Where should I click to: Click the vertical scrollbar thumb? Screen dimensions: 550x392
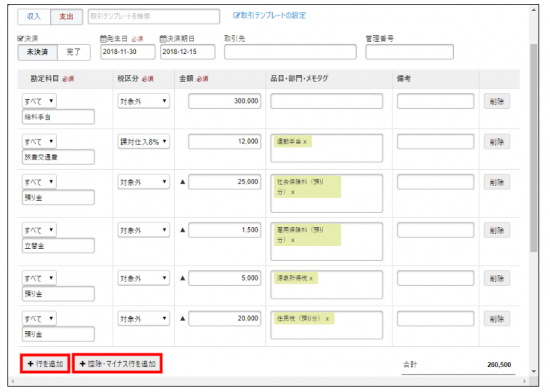[534, 147]
